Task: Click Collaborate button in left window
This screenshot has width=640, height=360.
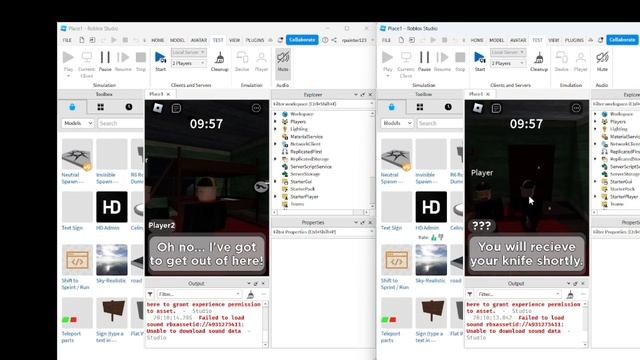Action: pos(302,40)
